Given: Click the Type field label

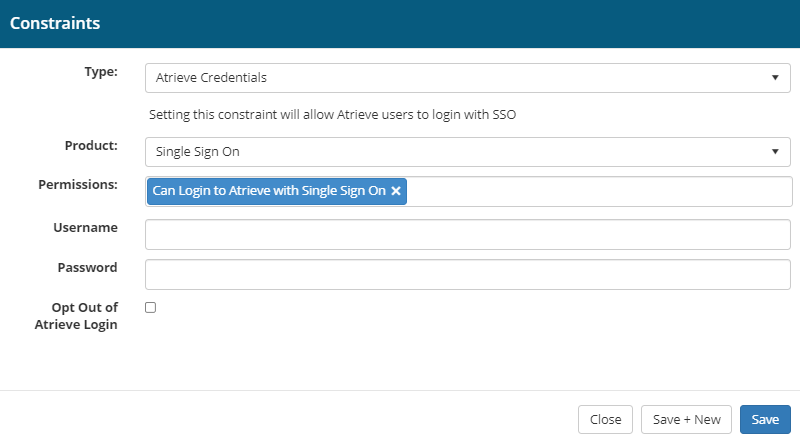Looking at the screenshot, I should [x=102, y=72].
